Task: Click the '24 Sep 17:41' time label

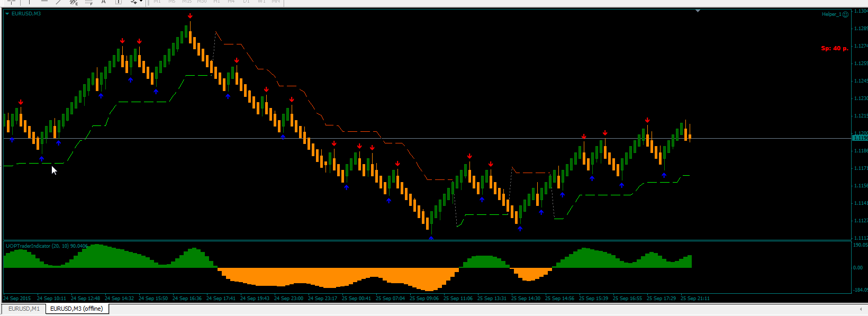Action: pos(221,299)
